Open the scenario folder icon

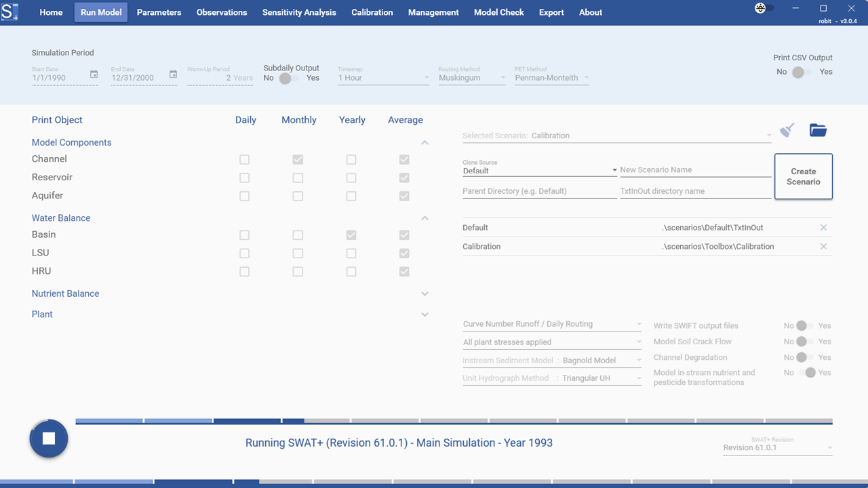818,130
